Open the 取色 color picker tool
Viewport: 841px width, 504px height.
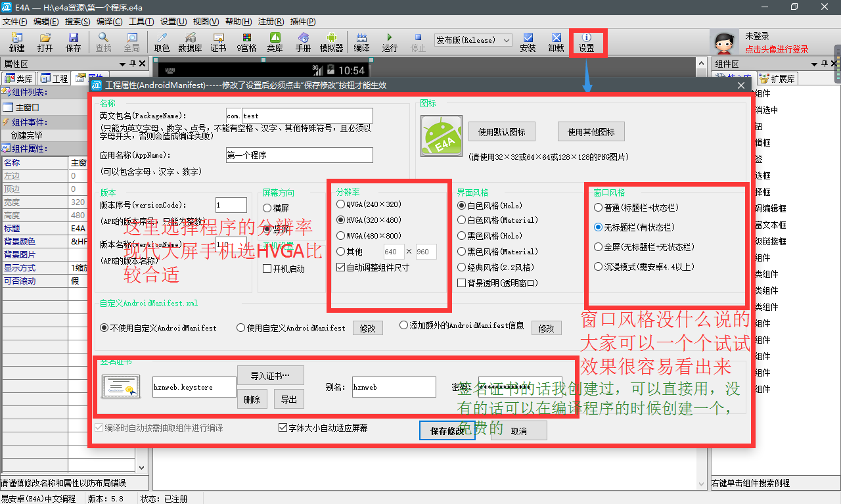point(162,42)
